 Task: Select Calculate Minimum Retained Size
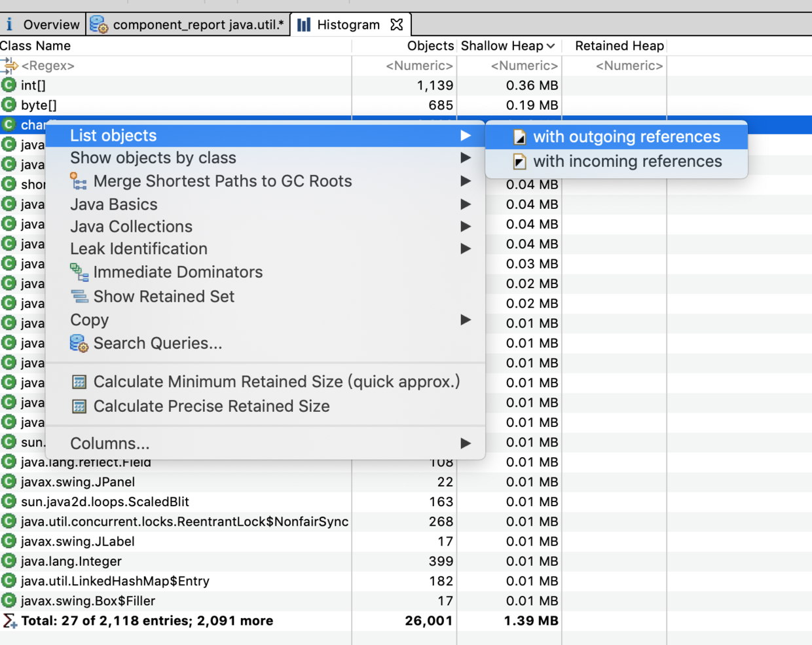[265, 382]
